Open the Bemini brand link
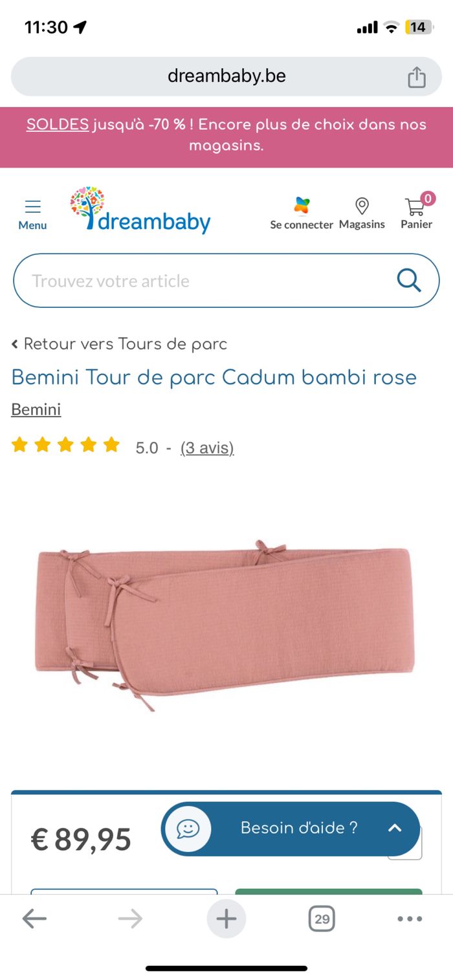453x980 pixels. pos(36,409)
